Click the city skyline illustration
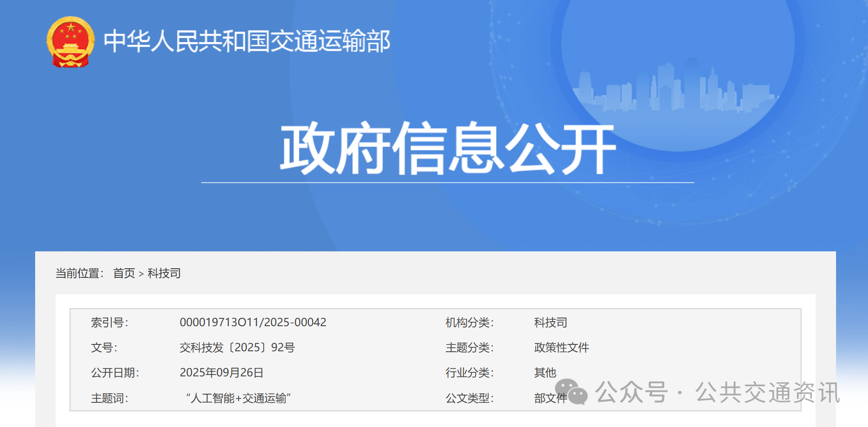This screenshot has height=427, width=868. coord(675,89)
